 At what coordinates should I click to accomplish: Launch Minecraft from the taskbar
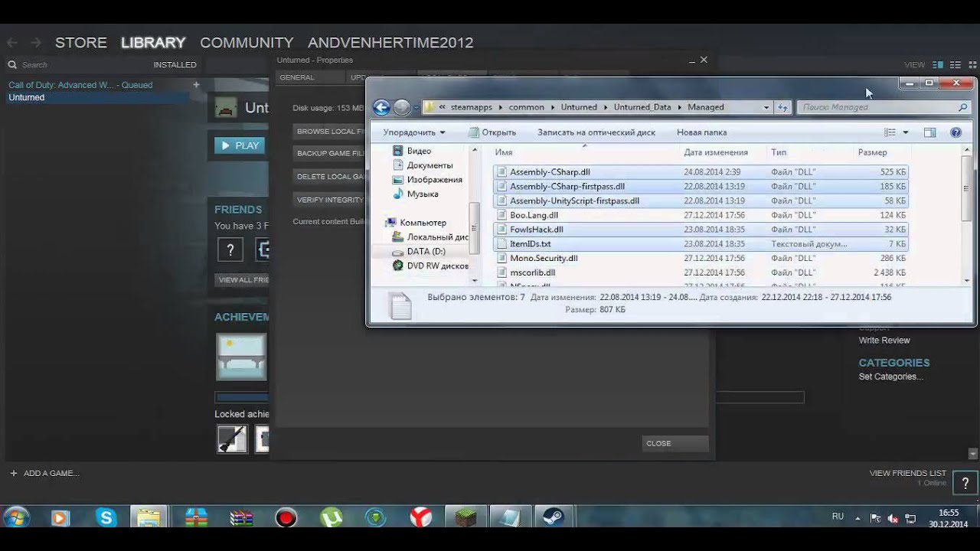click(x=465, y=518)
